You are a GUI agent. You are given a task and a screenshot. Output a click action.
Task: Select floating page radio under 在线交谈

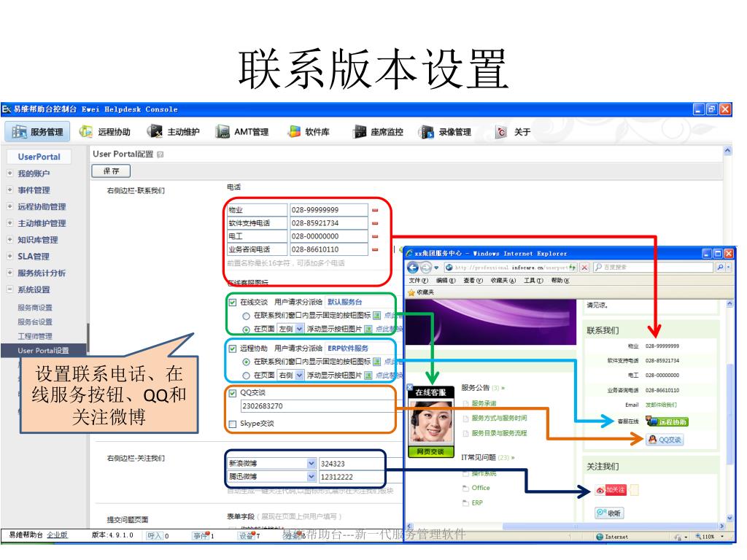pyautogui.click(x=247, y=329)
